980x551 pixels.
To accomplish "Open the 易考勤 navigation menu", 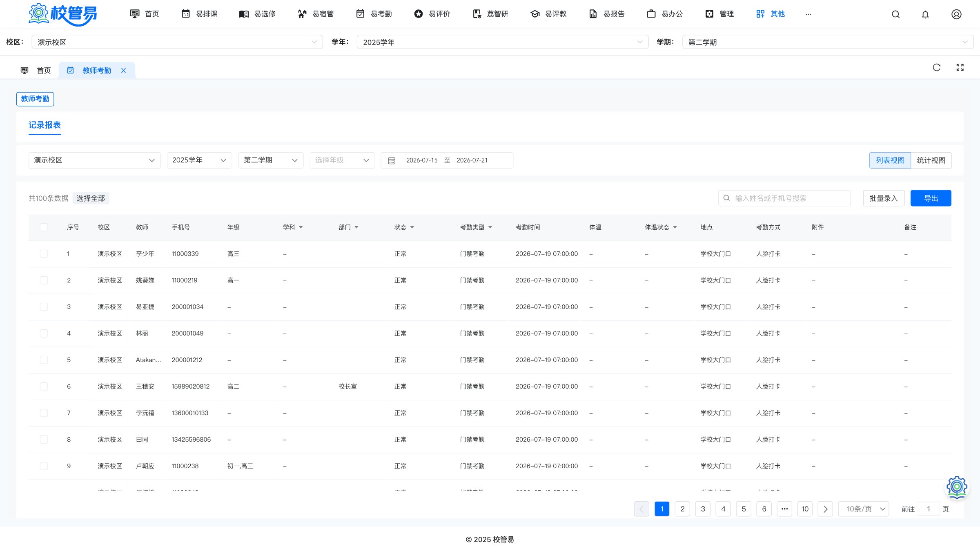I will [374, 14].
